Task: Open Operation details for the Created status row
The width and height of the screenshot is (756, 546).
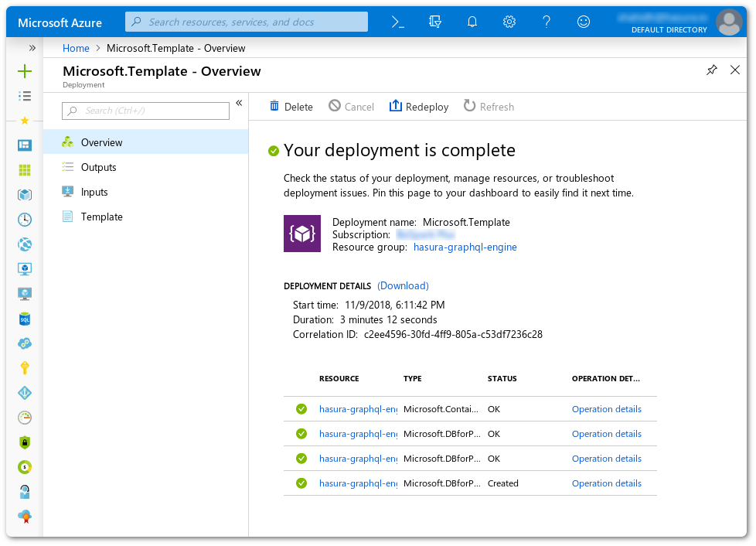Action: (607, 483)
